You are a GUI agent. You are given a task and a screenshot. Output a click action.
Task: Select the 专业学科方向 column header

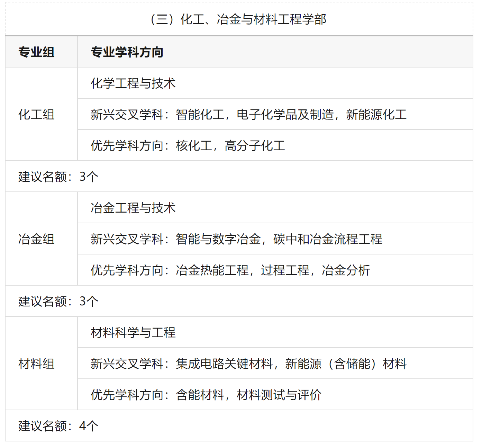click(127, 52)
